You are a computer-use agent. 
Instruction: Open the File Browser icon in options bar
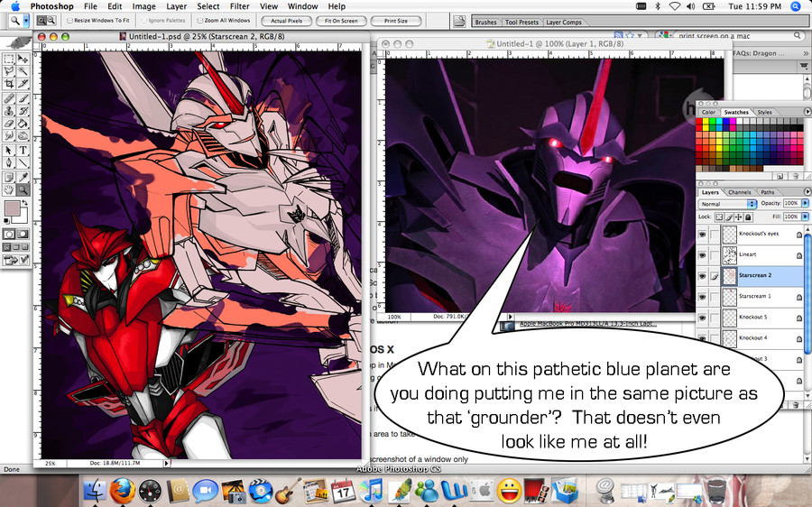click(x=459, y=21)
